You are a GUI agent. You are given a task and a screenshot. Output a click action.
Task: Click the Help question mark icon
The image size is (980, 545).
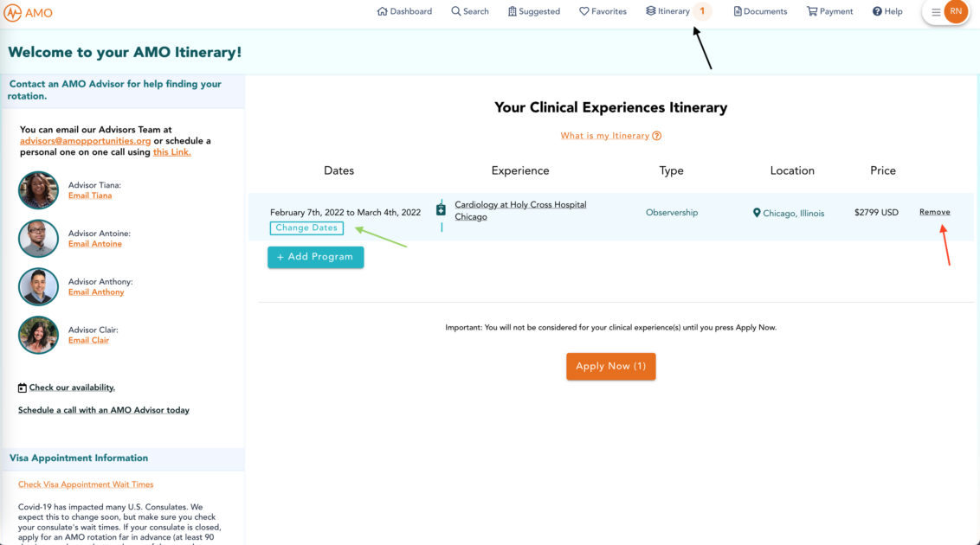tap(877, 11)
